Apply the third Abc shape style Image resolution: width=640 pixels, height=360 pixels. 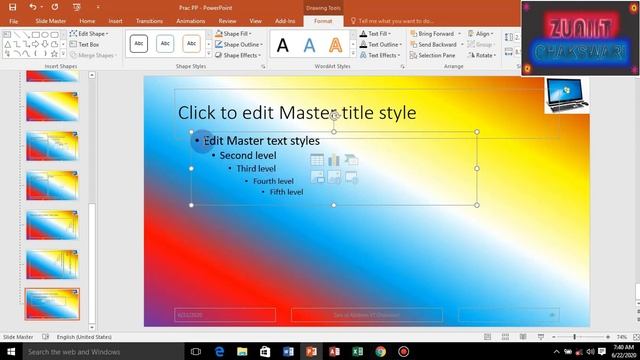(191, 44)
